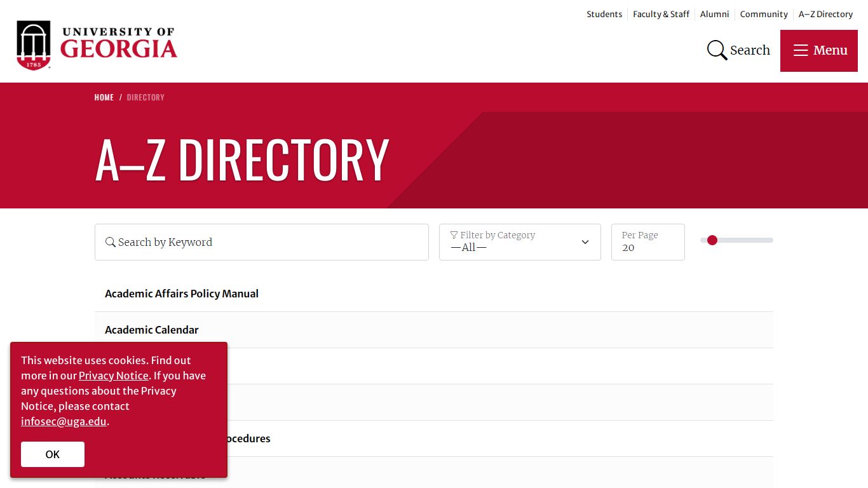Open Academic Affairs Policy Manual entry

point(182,294)
